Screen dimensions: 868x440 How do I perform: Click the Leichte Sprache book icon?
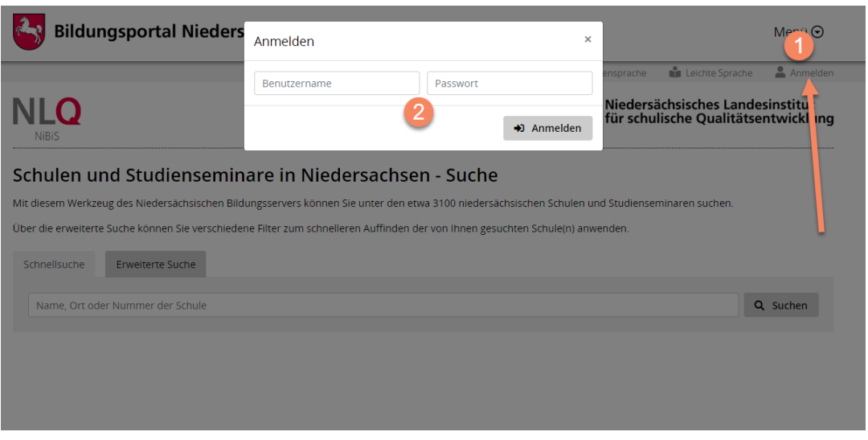[x=675, y=72]
